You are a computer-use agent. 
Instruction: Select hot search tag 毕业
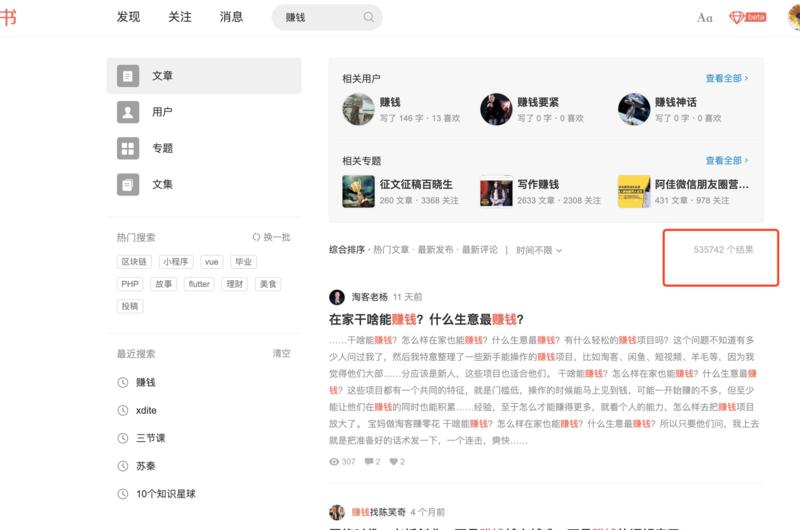click(243, 262)
